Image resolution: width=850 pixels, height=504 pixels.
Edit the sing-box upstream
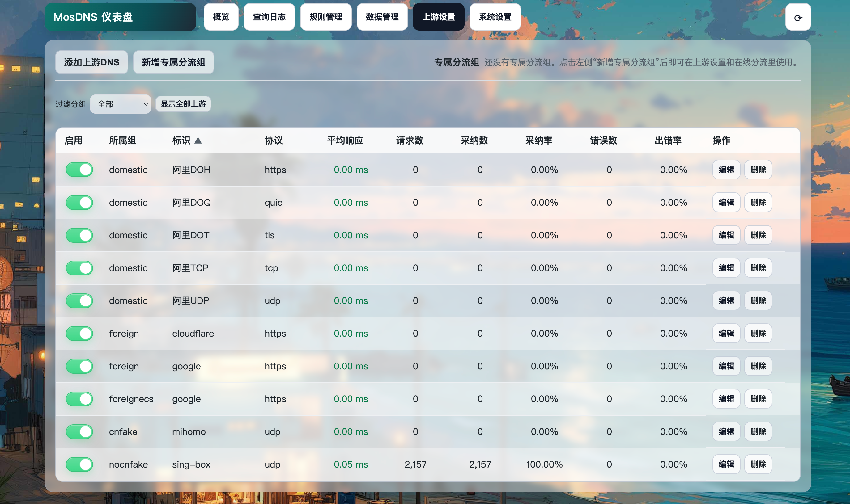click(x=726, y=464)
